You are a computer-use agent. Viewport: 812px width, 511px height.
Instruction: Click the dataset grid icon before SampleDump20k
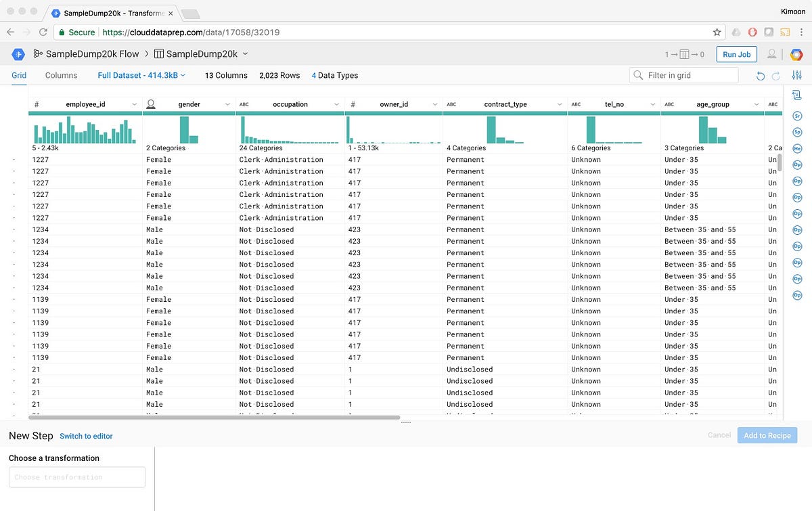pyautogui.click(x=159, y=54)
